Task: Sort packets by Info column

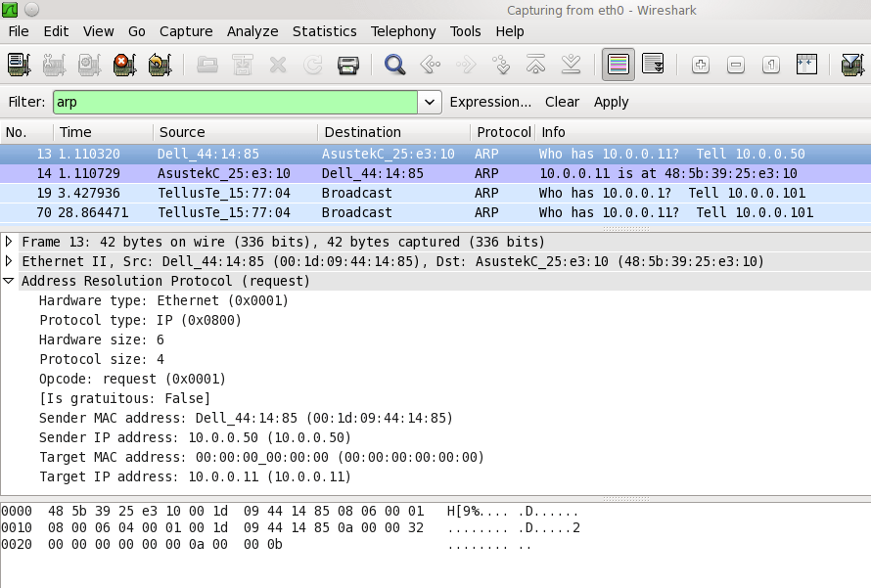Action: pos(704,132)
